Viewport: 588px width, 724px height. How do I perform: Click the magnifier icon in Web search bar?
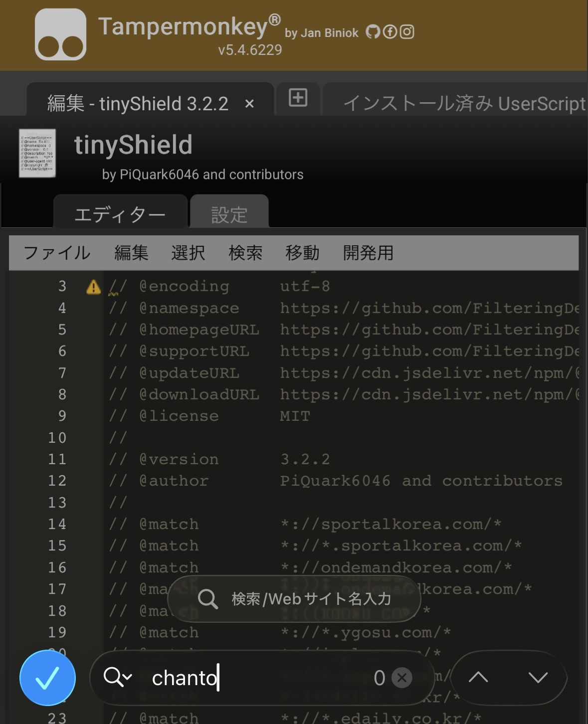pyautogui.click(x=207, y=599)
